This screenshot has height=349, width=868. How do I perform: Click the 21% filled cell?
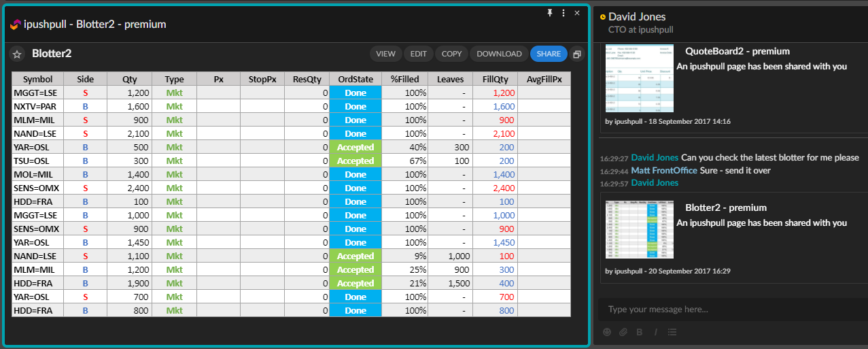coord(405,283)
